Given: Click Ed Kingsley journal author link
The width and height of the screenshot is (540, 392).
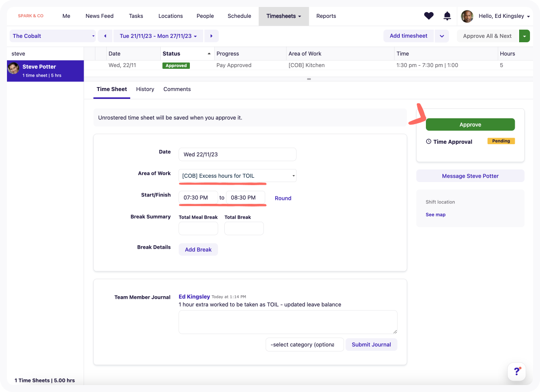Looking at the screenshot, I should pos(194,297).
